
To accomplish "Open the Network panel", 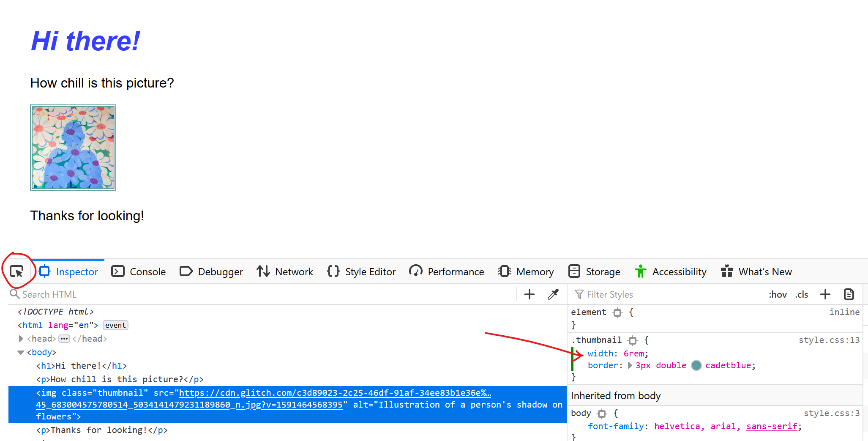I will [x=294, y=272].
